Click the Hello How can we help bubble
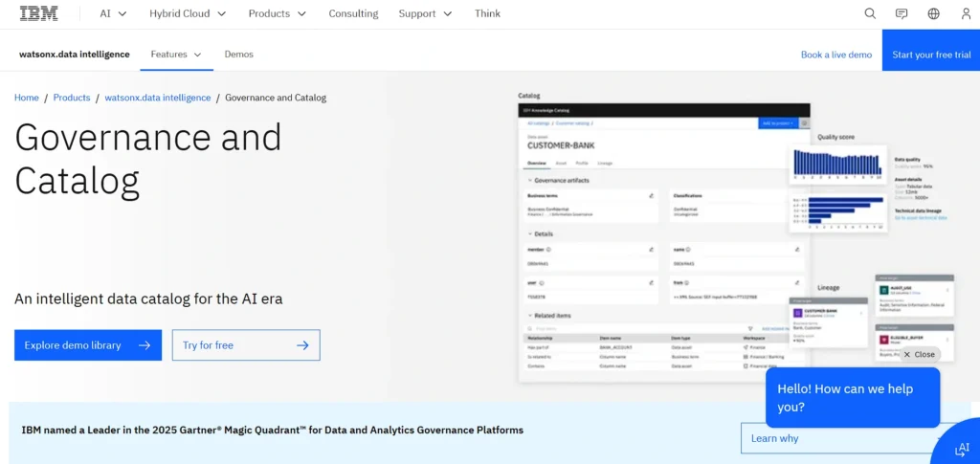The height and width of the screenshot is (464, 980). [x=853, y=398]
